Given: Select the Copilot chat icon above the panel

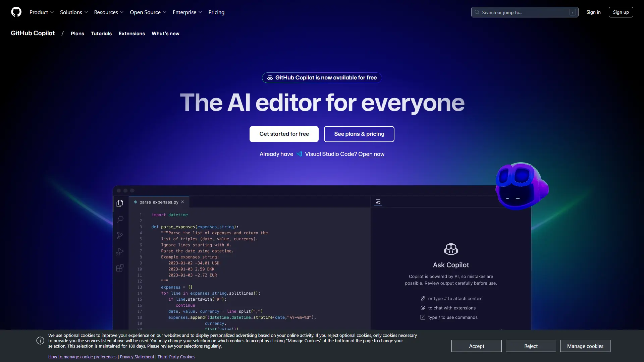Looking at the screenshot, I should [378, 202].
